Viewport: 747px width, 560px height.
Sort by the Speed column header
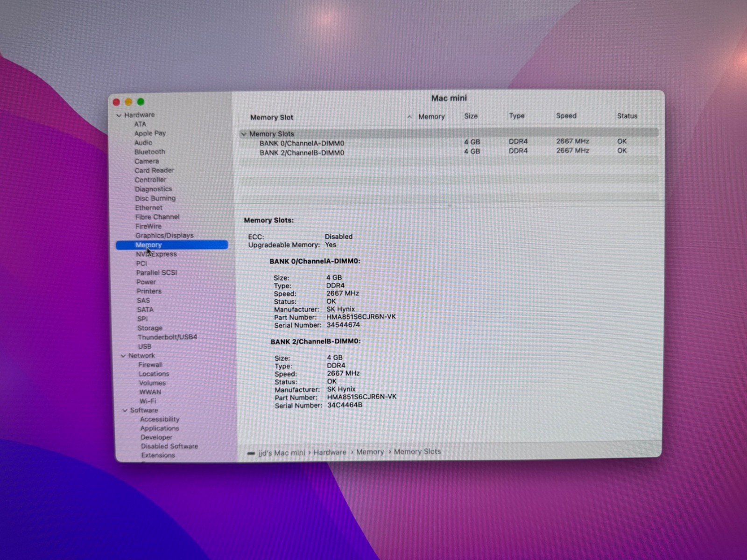coord(566,116)
